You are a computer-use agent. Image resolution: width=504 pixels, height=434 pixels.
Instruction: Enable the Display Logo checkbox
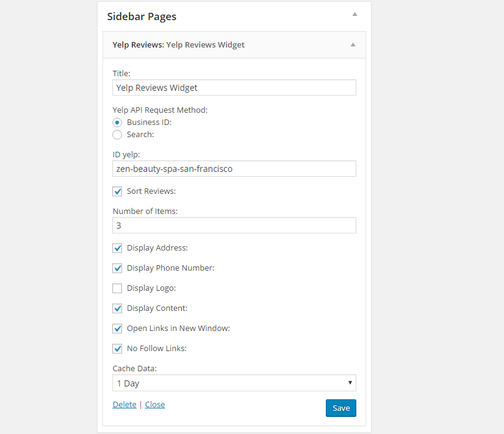click(x=117, y=288)
